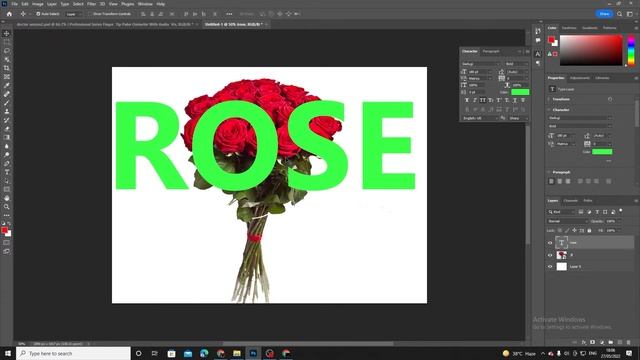This screenshot has height=360, width=640.
Task: Open anti-aliasing Sharp dropdown
Action: pyautogui.click(x=518, y=118)
